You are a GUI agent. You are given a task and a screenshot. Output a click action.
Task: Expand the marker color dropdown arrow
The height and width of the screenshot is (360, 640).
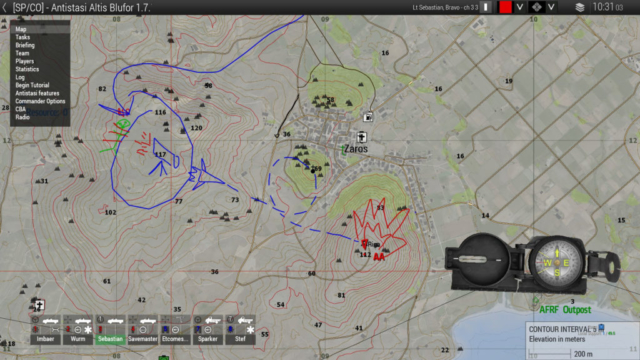coord(520,7)
